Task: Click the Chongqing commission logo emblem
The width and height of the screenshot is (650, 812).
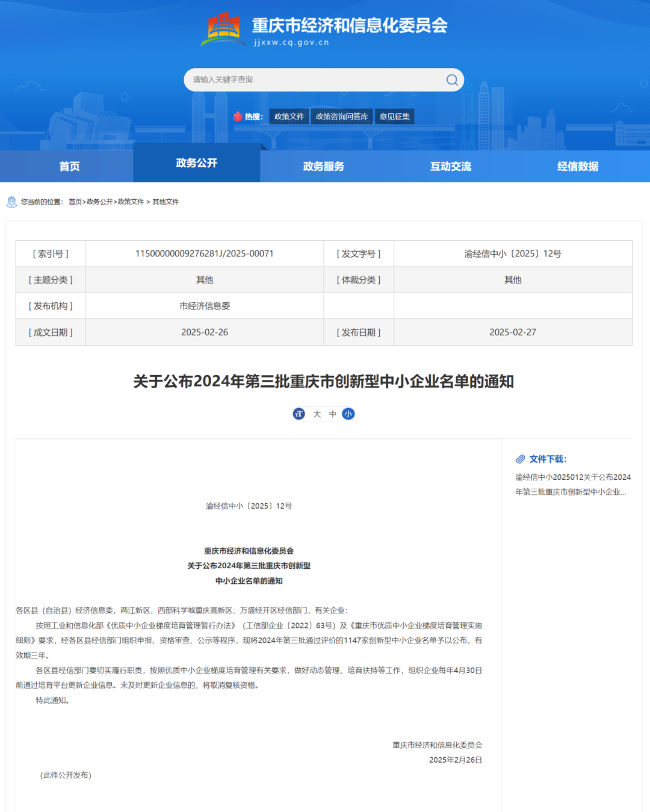Action: coord(223,27)
